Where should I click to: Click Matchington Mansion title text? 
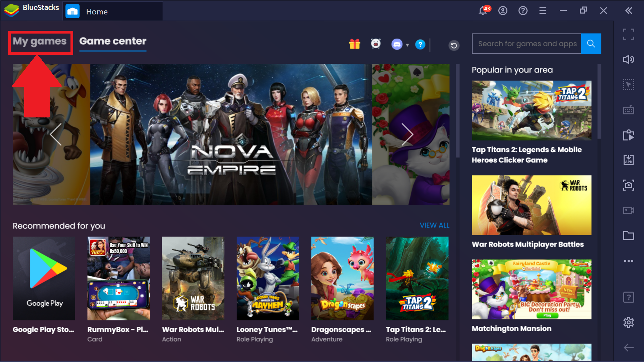(511, 328)
